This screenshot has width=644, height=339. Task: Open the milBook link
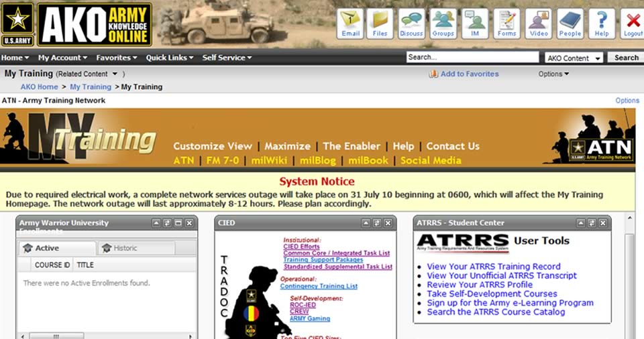pyautogui.click(x=368, y=161)
